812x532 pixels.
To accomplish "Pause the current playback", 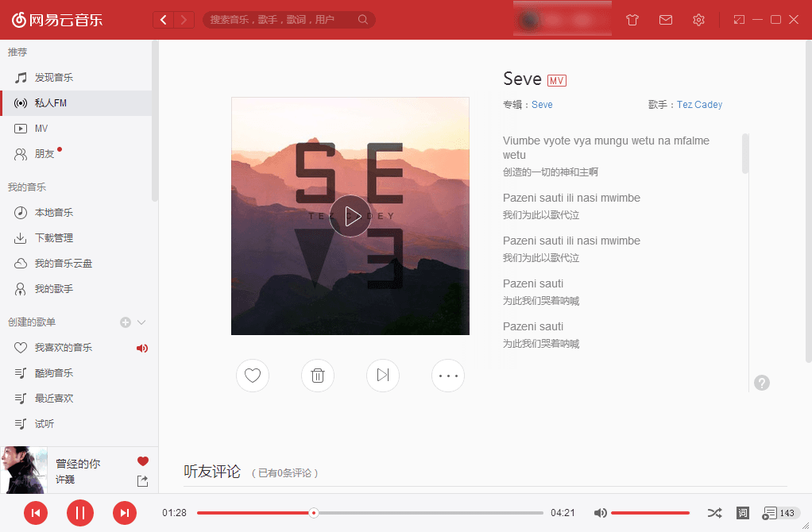I will click(80, 513).
